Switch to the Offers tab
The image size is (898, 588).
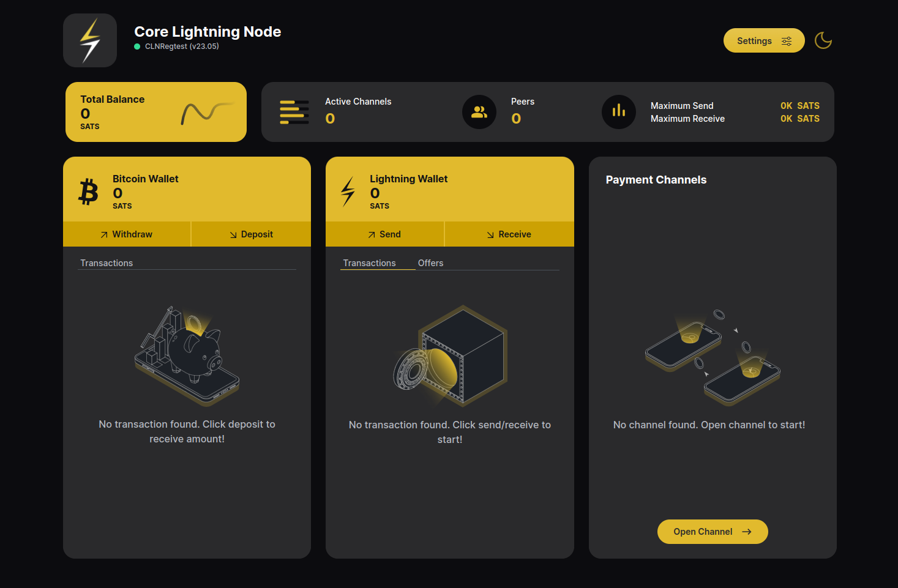tap(431, 263)
